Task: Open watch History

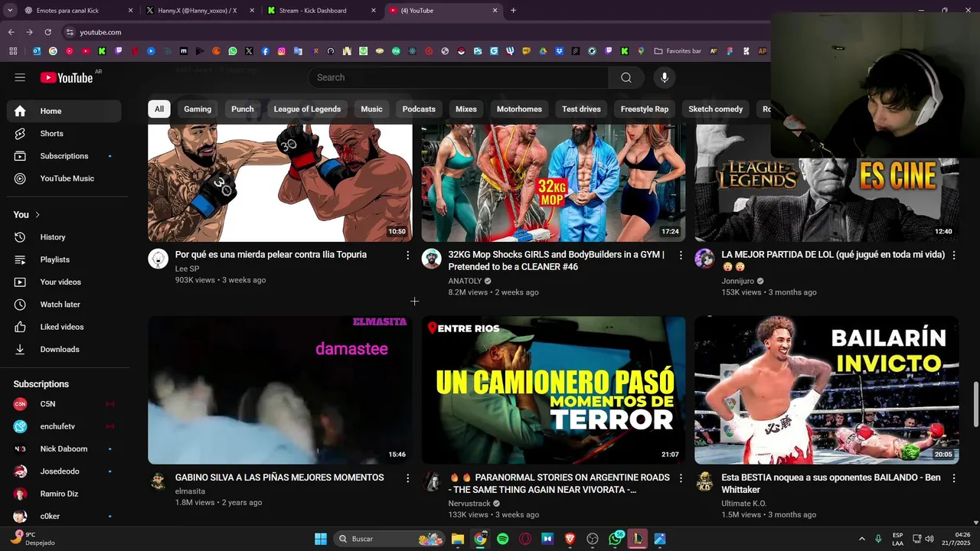Action: click(x=64, y=237)
